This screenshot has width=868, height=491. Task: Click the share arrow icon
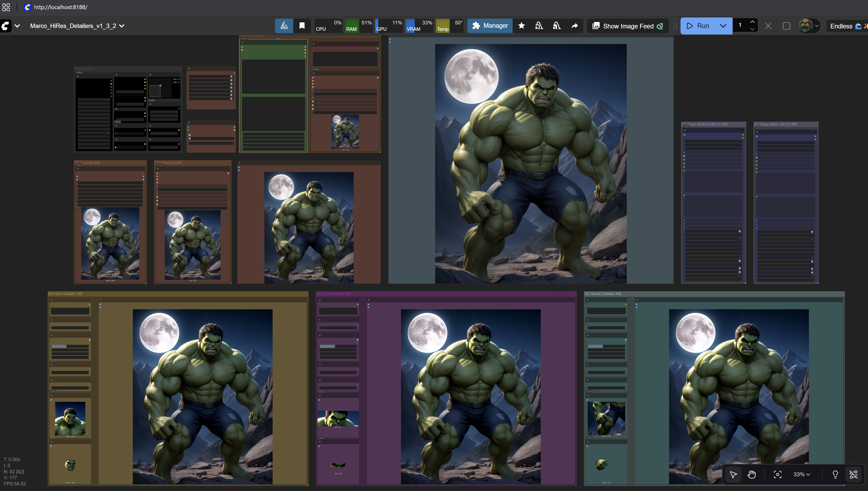point(575,26)
